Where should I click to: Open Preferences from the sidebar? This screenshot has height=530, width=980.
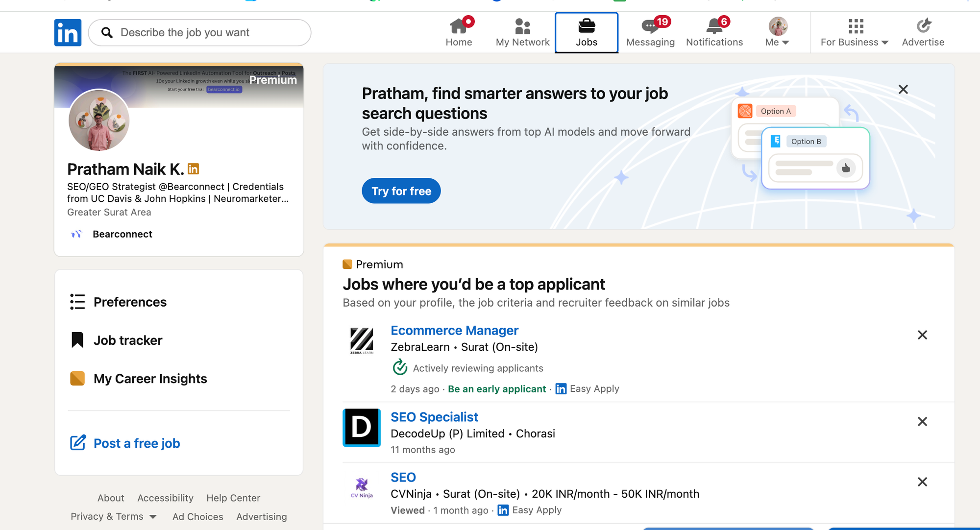coord(130,302)
